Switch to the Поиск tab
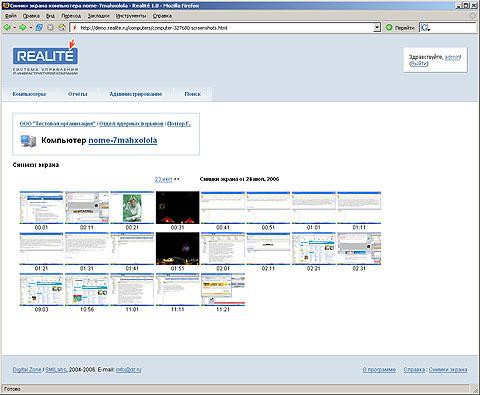 [192, 94]
